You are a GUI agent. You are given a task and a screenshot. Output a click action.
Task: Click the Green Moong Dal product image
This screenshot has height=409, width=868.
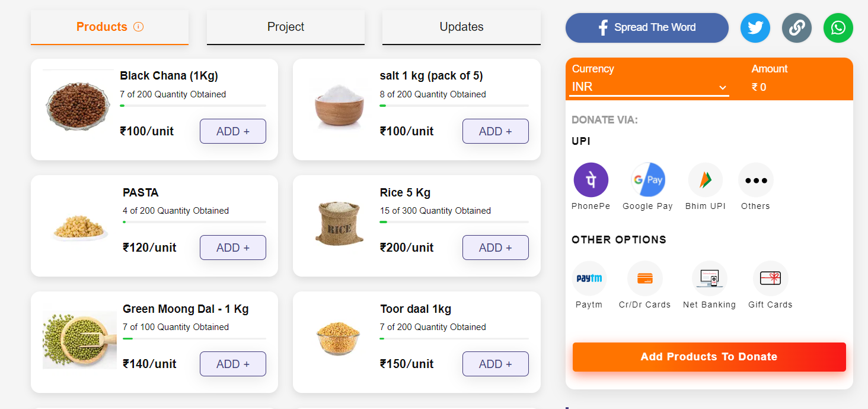coord(79,340)
